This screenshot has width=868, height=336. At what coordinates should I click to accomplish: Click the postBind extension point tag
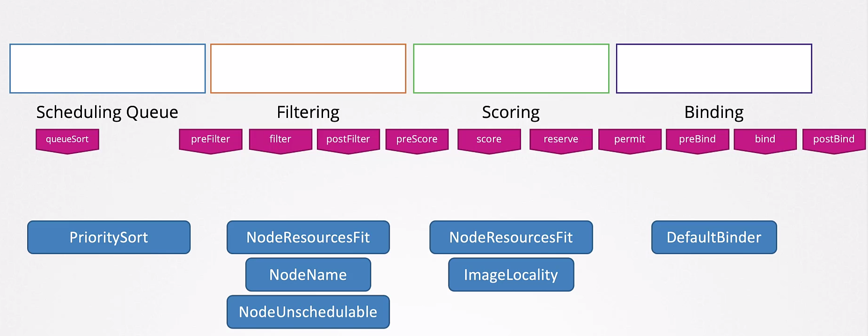coord(834,139)
